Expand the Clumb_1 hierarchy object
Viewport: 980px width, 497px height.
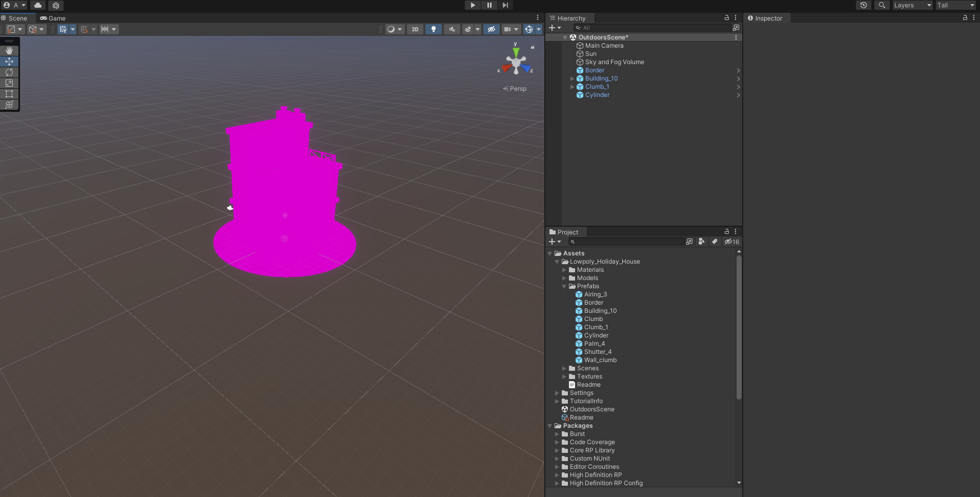[573, 87]
